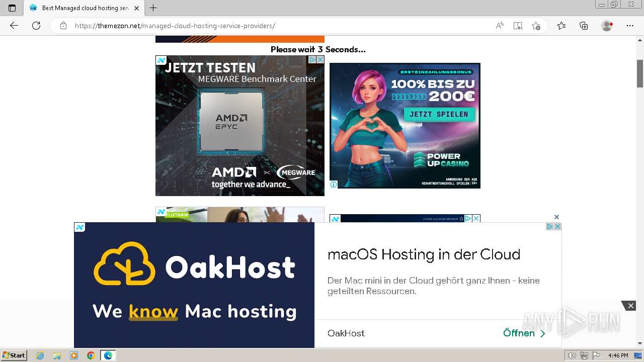Click scrollbar down arrow

tap(640, 343)
